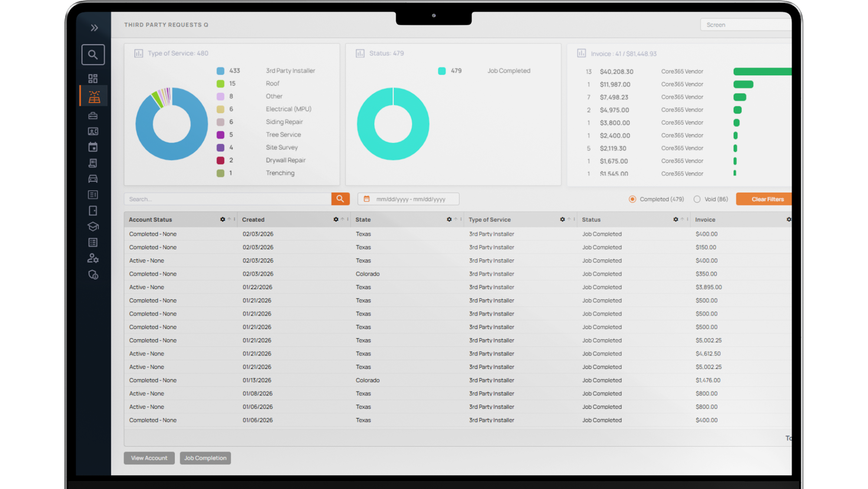The image size is (868, 489).
Task: Click the View Account button
Action: tap(149, 458)
